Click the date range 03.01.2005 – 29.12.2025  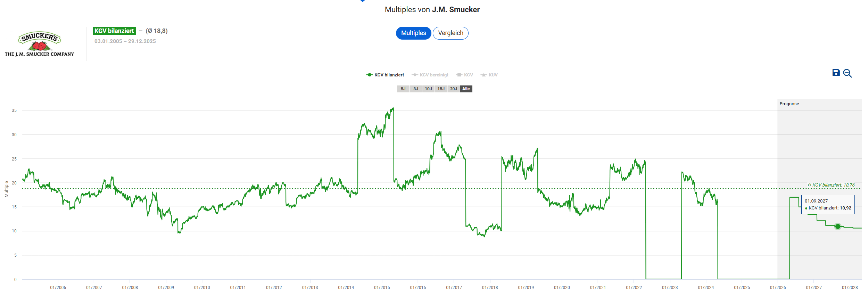(x=125, y=41)
